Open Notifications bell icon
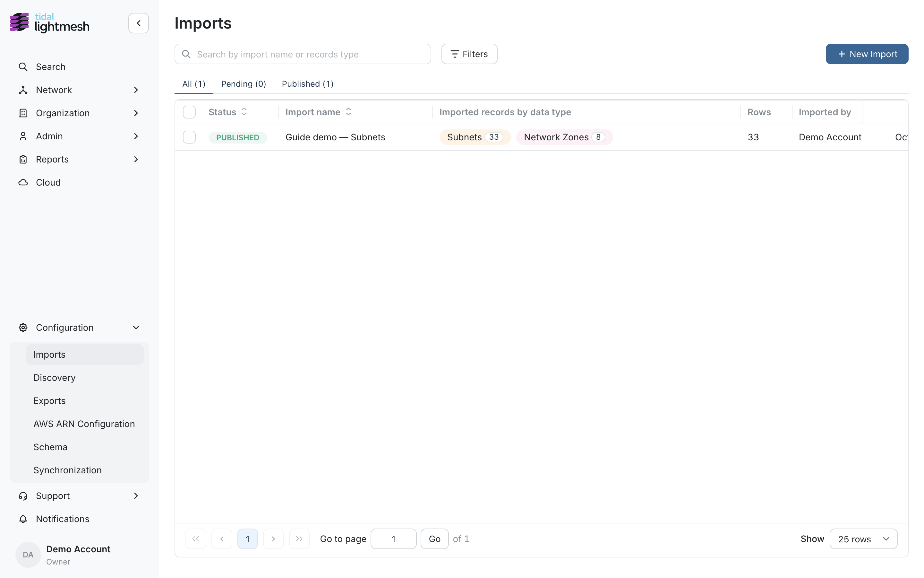 (x=23, y=519)
